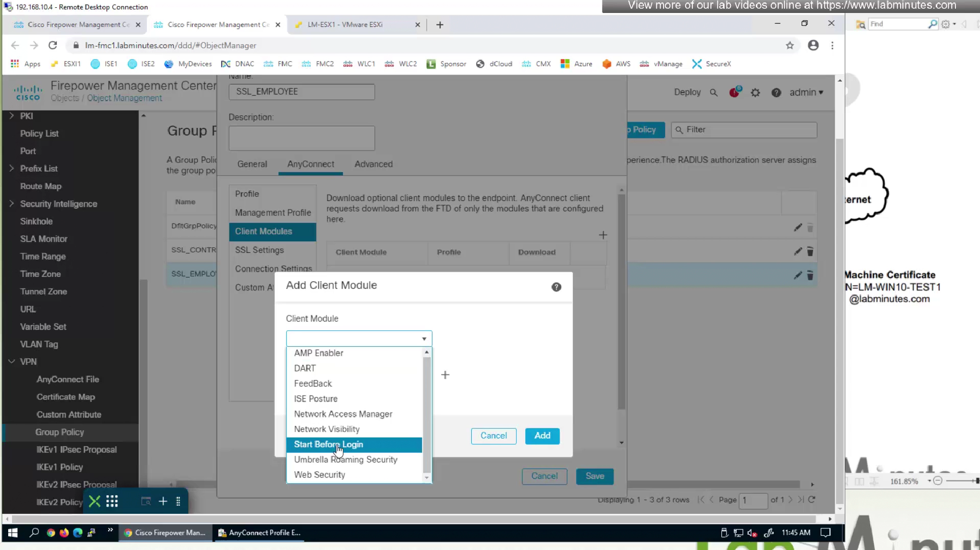Switch to the Advanced tab
980x550 pixels.
(x=373, y=164)
